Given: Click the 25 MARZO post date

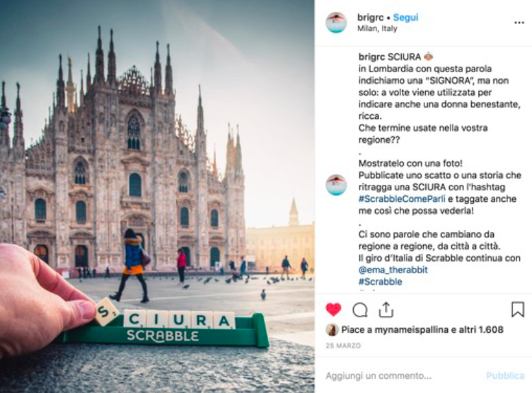Looking at the screenshot, I should [343, 346].
